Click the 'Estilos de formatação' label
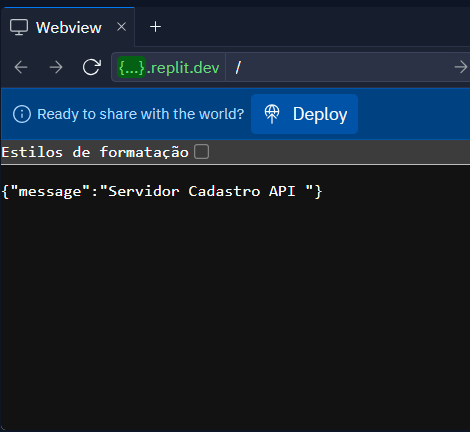The width and height of the screenshot is (470, 432). [95, 152]
